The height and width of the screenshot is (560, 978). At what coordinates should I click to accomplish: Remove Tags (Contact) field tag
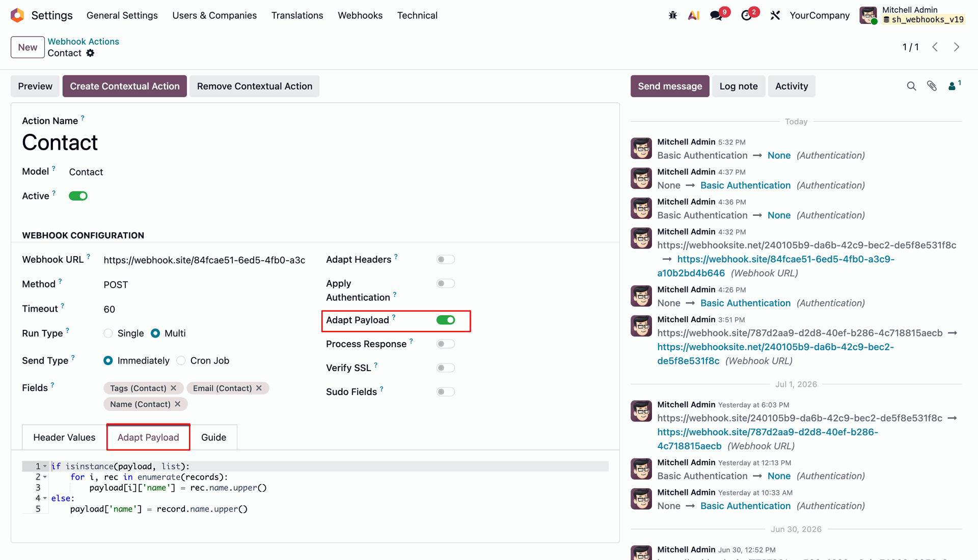click(x=174, y=388)
